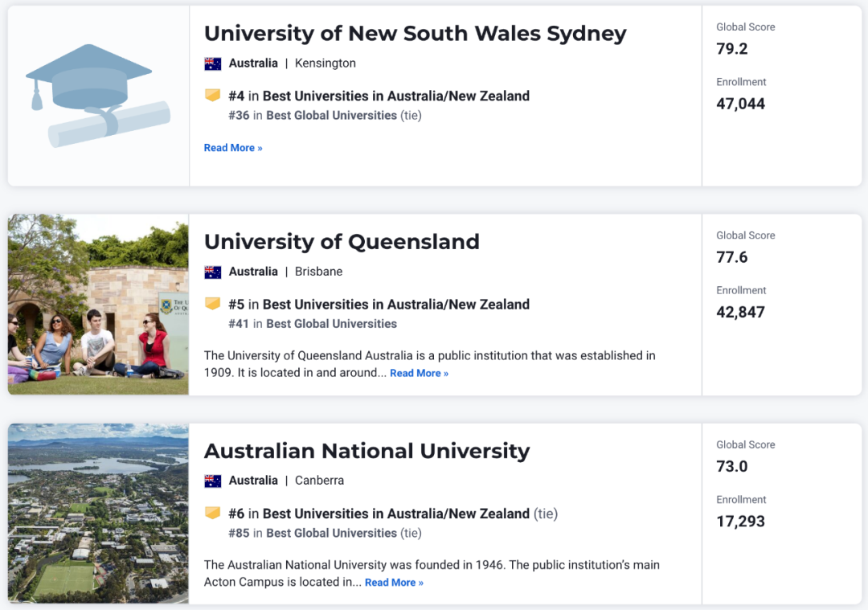
Task: Click '#41 in Best Global Universities' ranking
Action: (313, 324)
